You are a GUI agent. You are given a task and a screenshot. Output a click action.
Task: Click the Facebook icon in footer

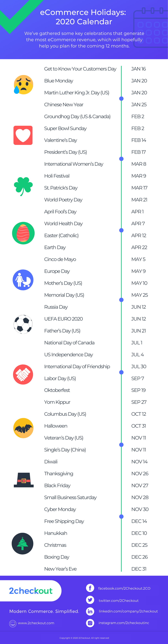pos(90,588)
